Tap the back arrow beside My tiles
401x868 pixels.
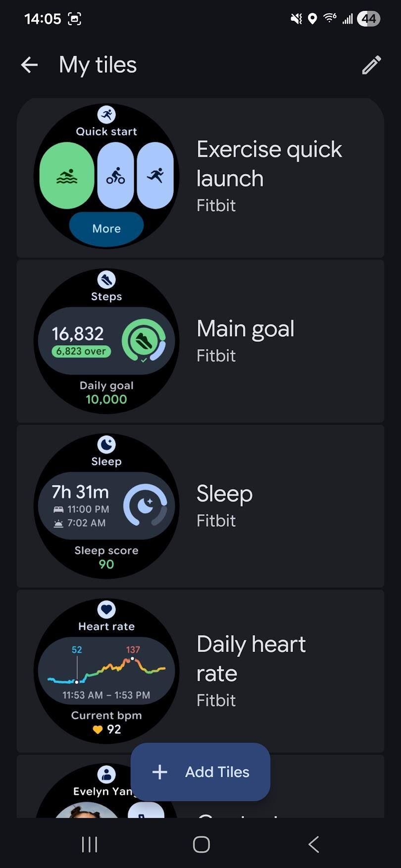click(29, 65)
